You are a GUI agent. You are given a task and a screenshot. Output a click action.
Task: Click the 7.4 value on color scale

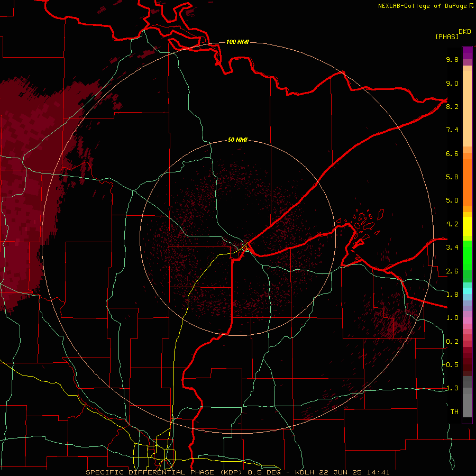452,130
